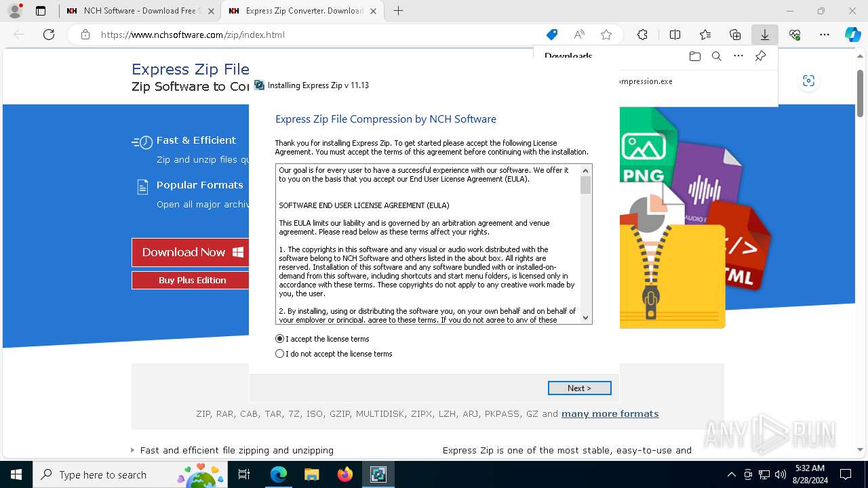Click the site info lock icon
868x488 pixels.
85,35
